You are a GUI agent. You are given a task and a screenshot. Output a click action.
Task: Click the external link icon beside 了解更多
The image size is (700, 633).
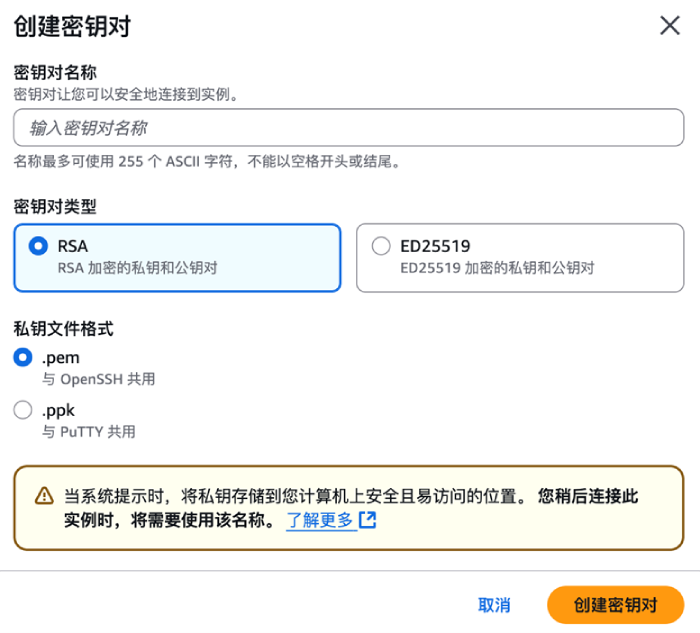pos(368,520)
